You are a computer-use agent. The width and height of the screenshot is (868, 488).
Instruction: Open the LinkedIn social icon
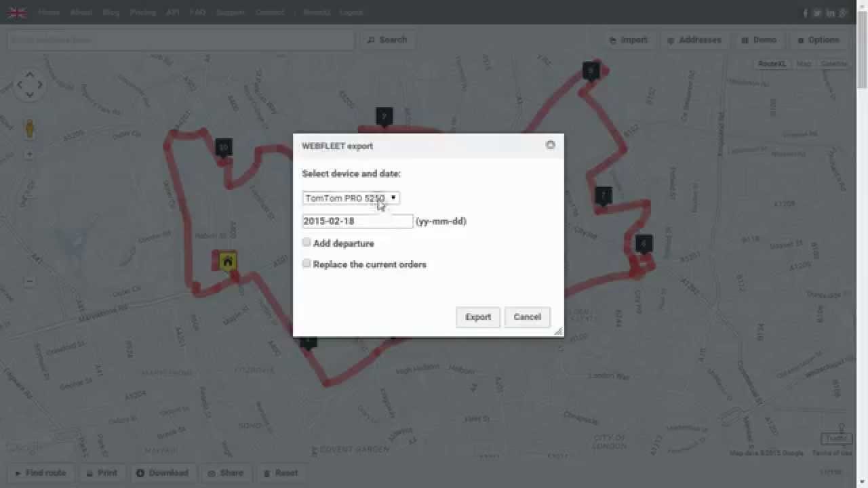tap(831, 13)
